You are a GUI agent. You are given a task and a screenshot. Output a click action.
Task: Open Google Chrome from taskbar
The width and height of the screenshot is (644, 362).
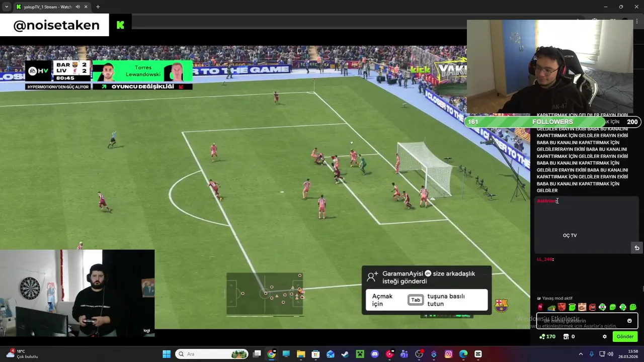pos(271,354)
